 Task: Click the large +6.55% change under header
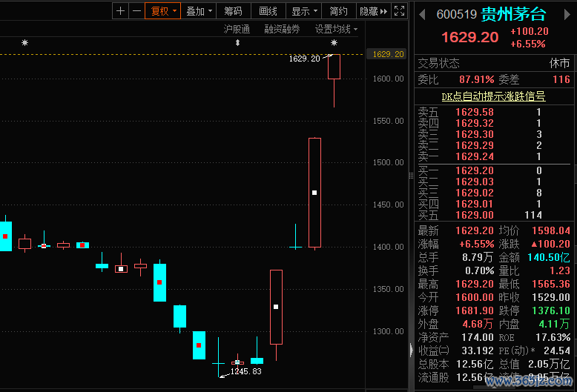528,44
